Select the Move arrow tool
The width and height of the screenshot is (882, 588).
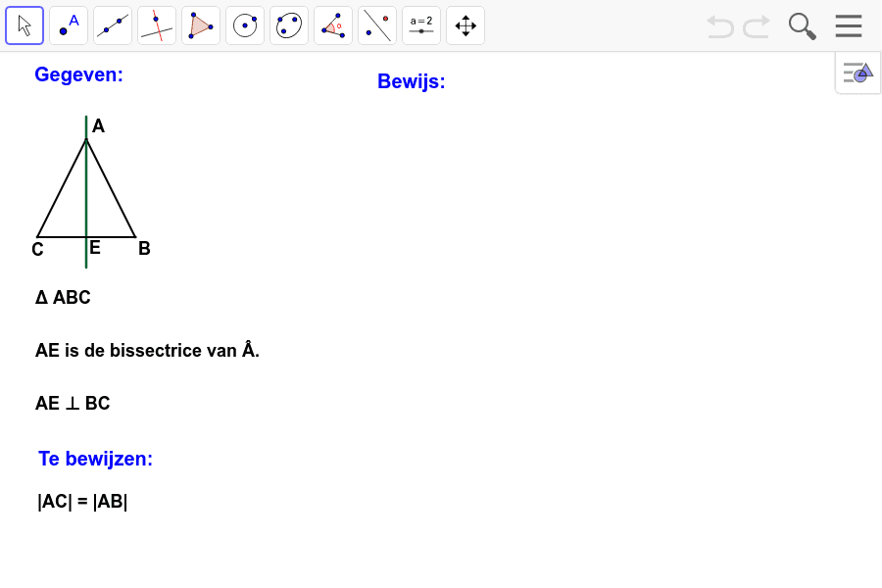(24, 25)
